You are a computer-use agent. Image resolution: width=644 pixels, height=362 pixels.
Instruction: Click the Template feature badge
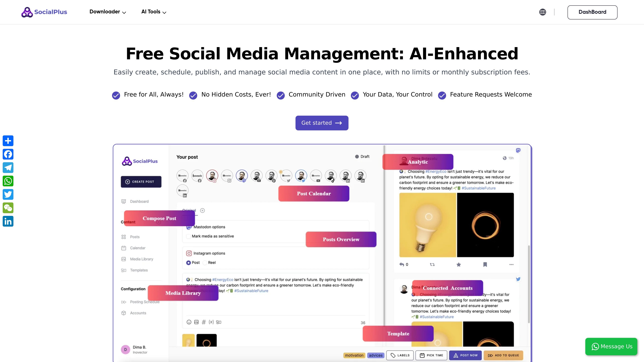pos(398,334)
